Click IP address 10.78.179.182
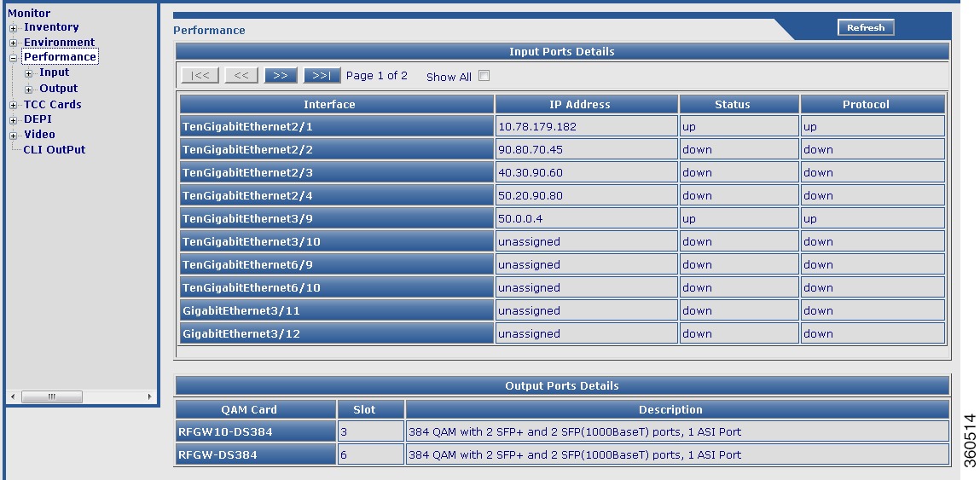980x480 pixels. [x=537, y=127]
